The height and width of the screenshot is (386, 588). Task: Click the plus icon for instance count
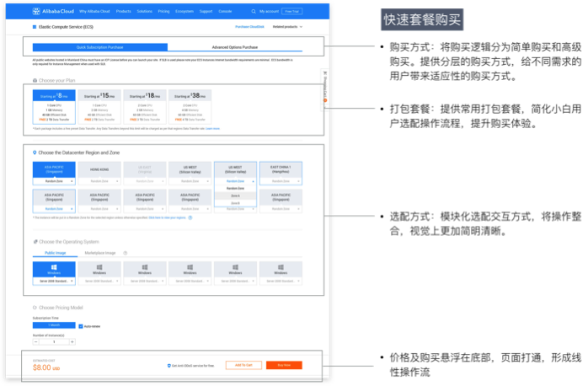(x=72, y=341)
